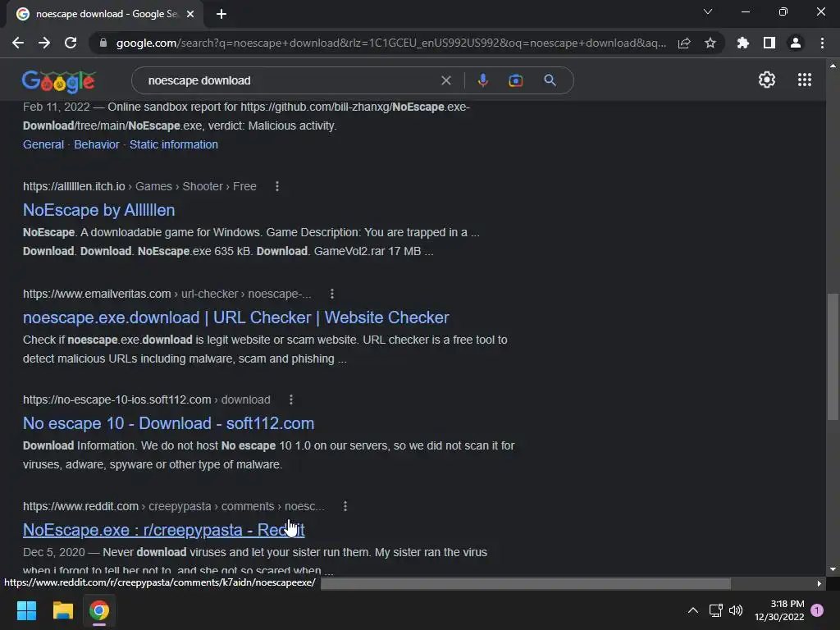
Task: Open Google quick settings gear
Action: (767, 80)
